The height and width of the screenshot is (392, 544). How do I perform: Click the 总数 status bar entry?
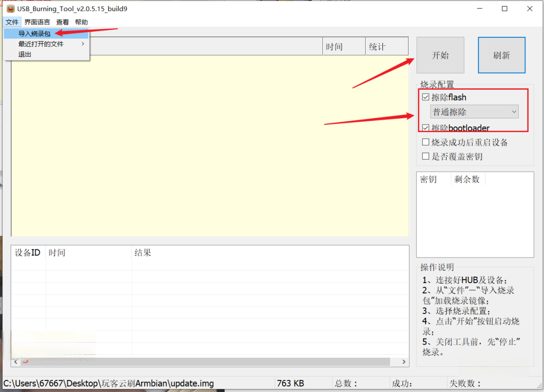(346, 383)
